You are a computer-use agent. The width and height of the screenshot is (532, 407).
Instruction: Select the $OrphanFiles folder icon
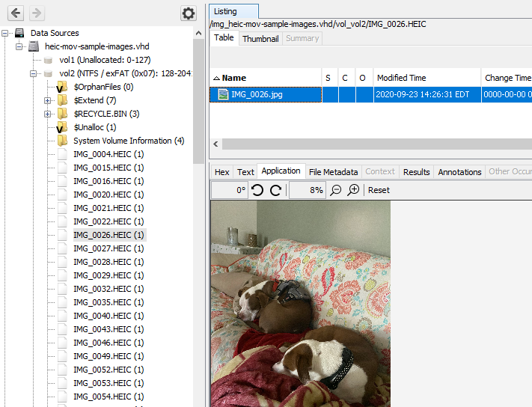pyautogui.click(x=63, y=87)
